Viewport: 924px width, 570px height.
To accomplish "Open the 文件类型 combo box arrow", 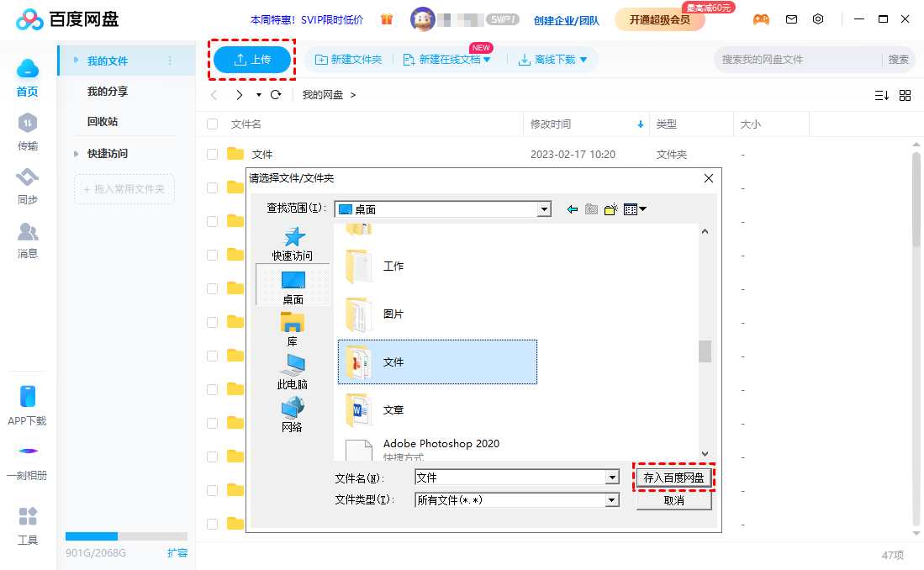I will click(x=612, y=500).
